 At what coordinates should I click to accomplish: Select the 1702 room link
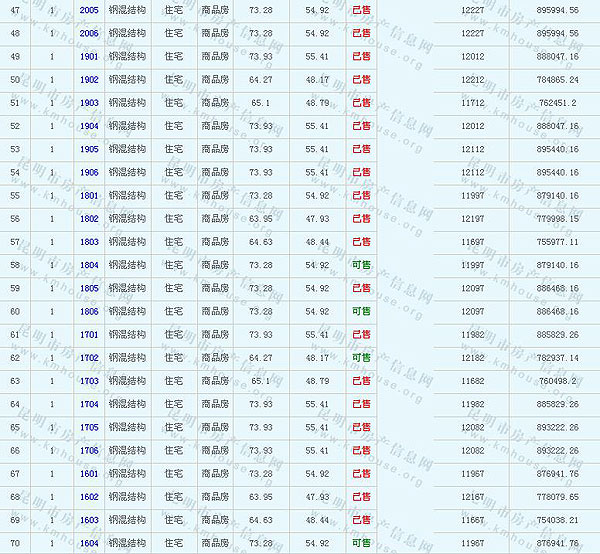coord(89,357)
